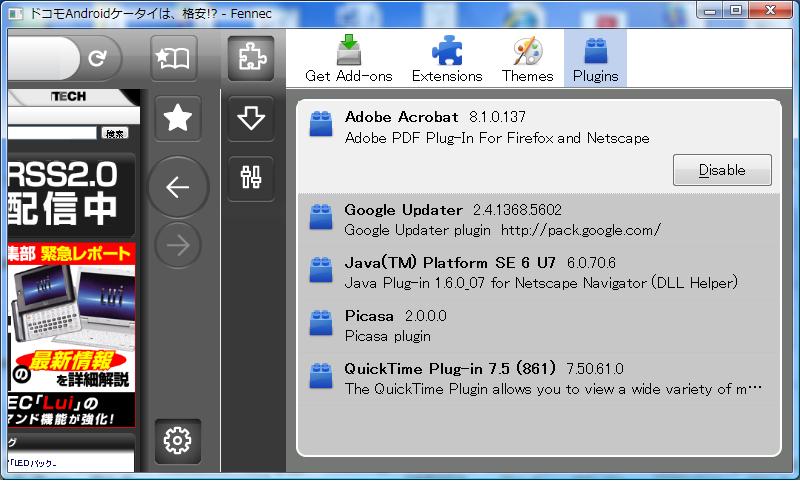
Task: Click the Fennec window icon in title bar
Action: click(x=16, y=13)
